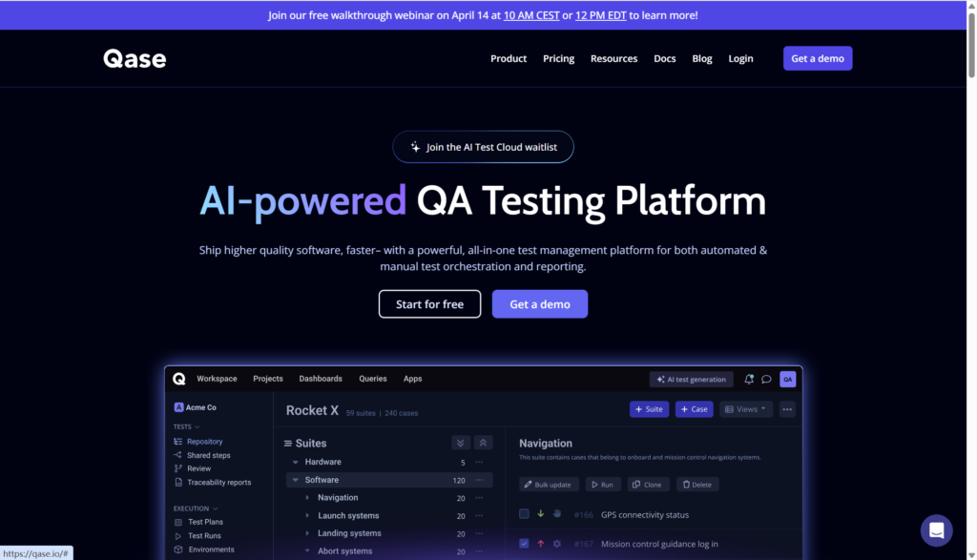
Task: Open the Intercom chat bubble icon
Action: (936, 530)
